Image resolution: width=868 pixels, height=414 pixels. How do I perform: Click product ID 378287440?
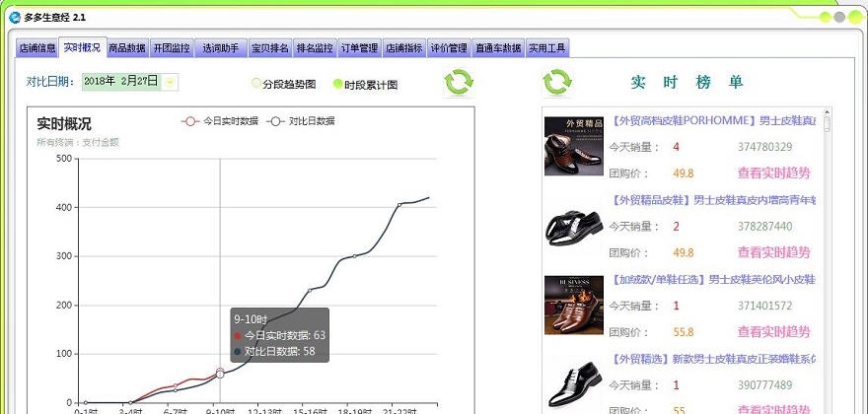pyautogui.click(x=764, y=227)
